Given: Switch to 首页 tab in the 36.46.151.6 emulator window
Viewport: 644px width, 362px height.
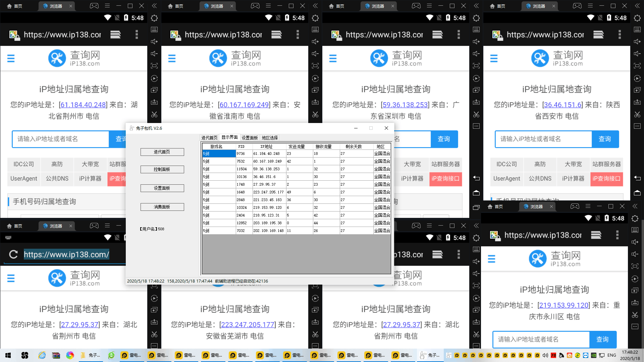Looking at the screenshot, I should (x=497, y=6).
